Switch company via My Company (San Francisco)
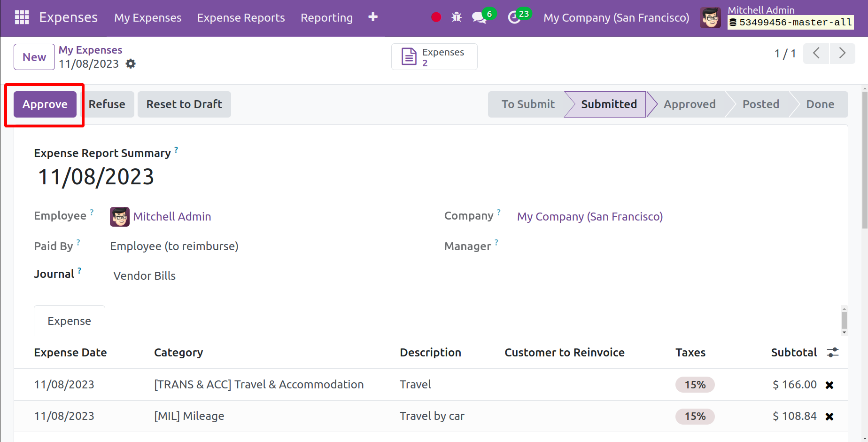 pyautogui.click(x=616, y=18)
